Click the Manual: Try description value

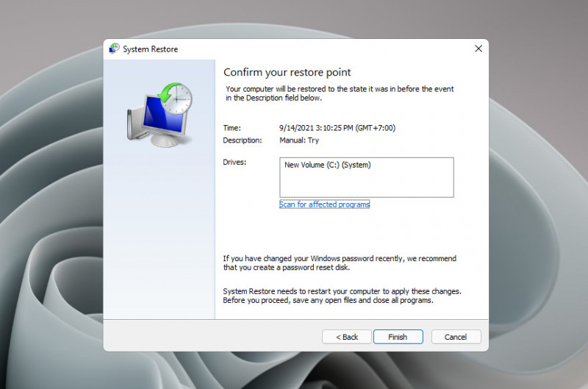click(x=299, y=140)
